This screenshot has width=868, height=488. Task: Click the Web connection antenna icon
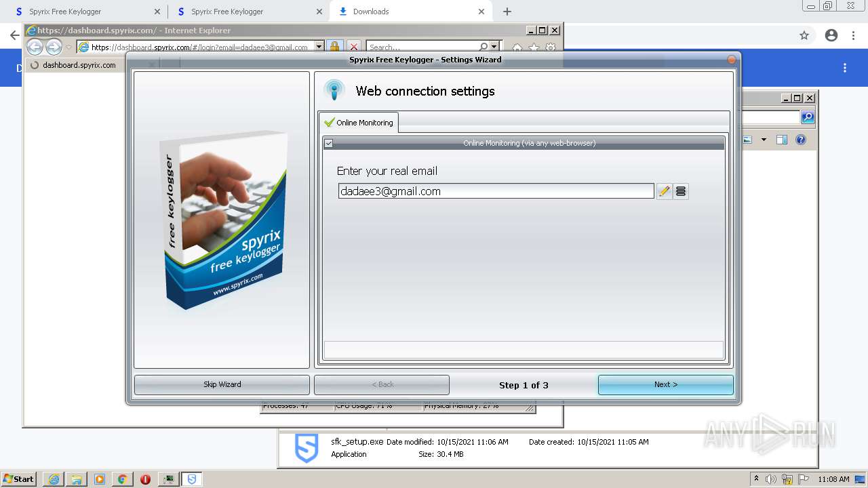coord(334,90)
